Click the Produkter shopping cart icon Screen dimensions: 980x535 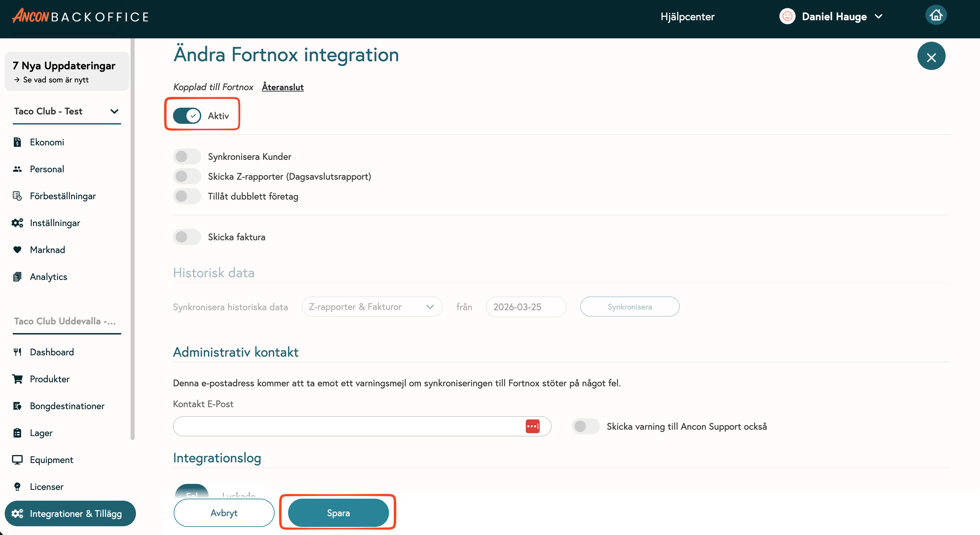pos(17,379)
